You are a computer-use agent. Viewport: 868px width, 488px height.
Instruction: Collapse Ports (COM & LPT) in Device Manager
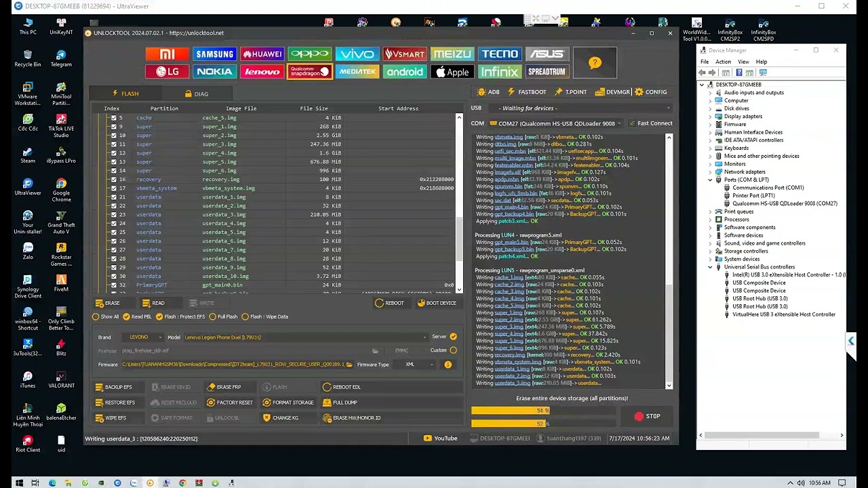[x=710, y=180]
